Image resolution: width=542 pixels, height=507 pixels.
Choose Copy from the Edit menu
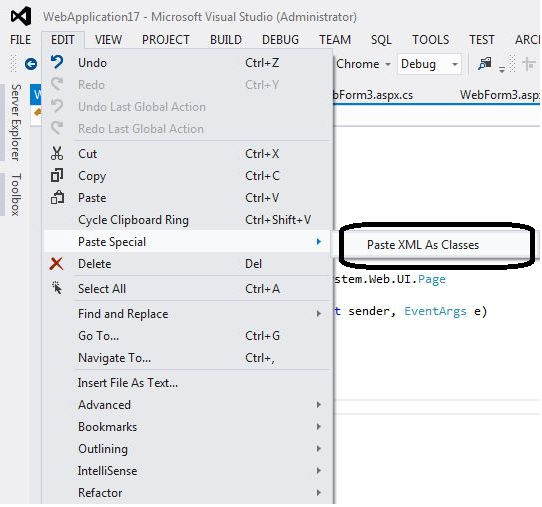point(187,176)
